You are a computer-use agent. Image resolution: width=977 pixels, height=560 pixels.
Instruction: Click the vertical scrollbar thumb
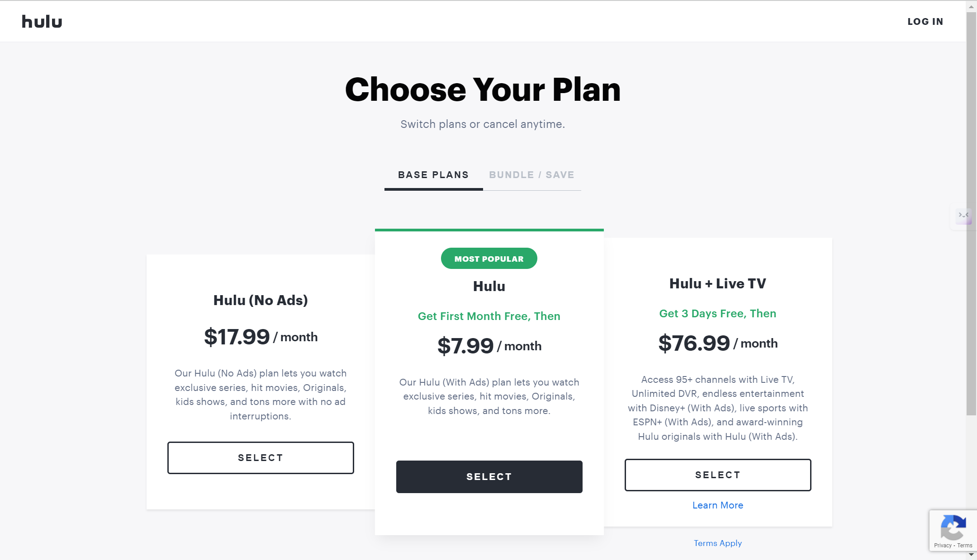point(971,212)
